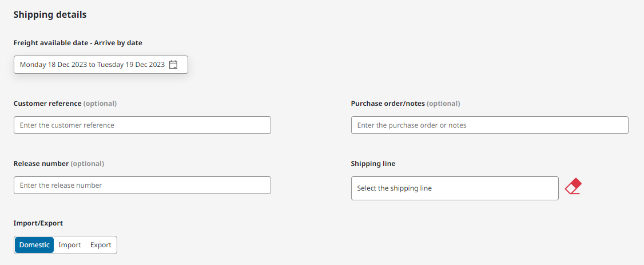Choose the Export option

tap(101, 245)
